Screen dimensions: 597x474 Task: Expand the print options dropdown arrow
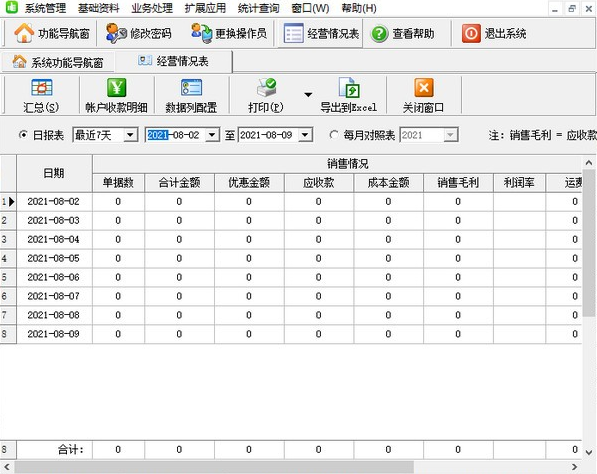(x=308, y=94)
